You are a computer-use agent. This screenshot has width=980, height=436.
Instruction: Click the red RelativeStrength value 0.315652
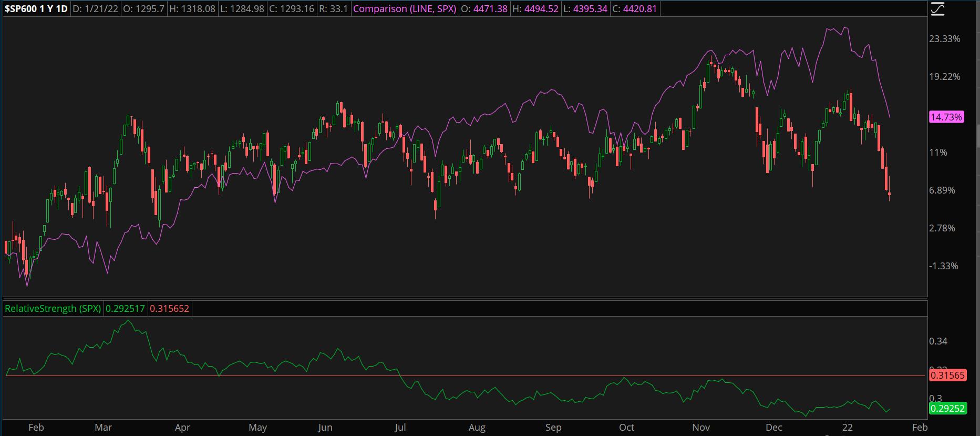tap(169, 309)
